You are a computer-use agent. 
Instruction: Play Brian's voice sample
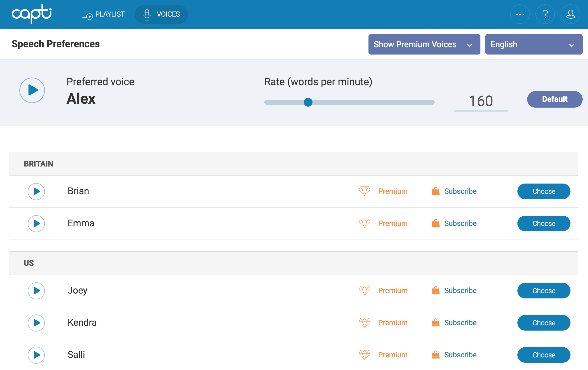36,192
